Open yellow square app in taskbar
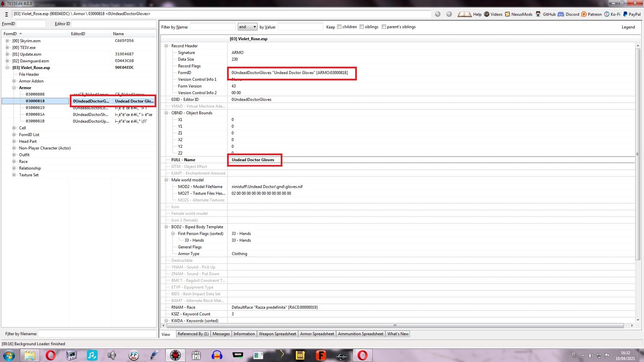644x362 pixels. point(300,355)
